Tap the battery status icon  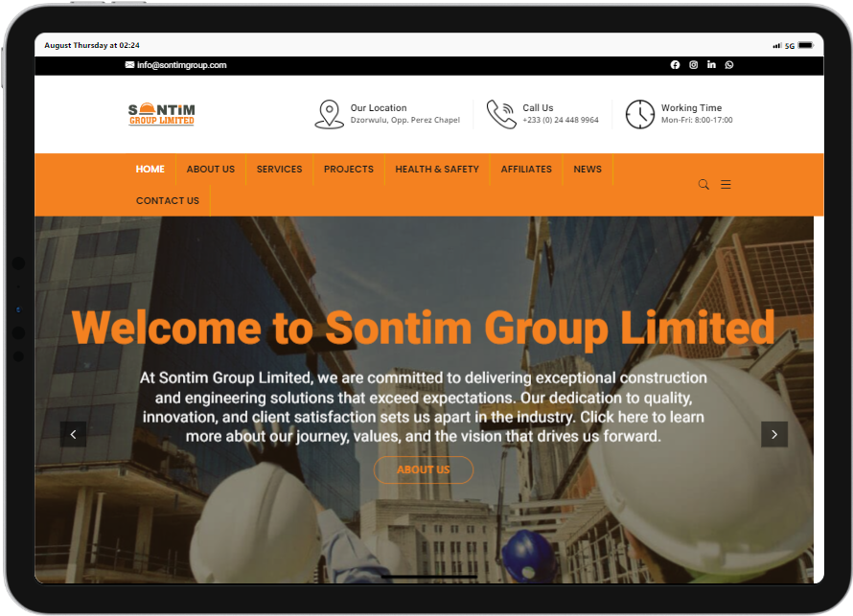coord(806,45)
